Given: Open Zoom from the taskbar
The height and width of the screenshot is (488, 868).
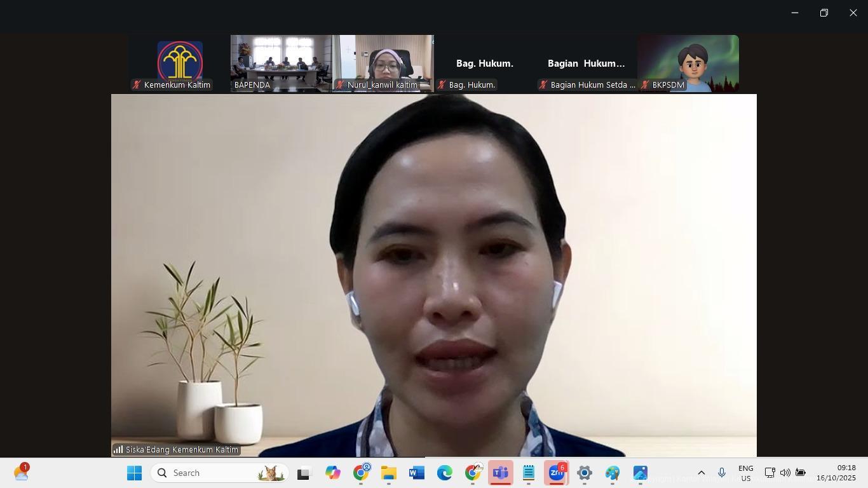Looking at the screenshot, I should coord(557,473).
